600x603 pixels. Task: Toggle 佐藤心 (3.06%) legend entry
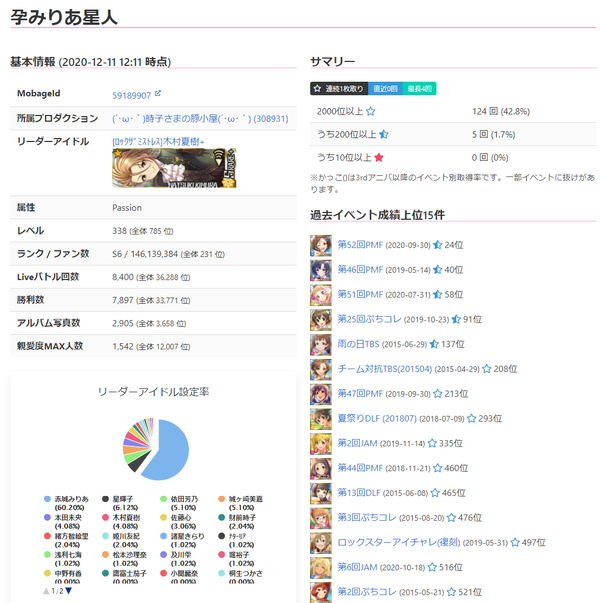tap(178, 522)
